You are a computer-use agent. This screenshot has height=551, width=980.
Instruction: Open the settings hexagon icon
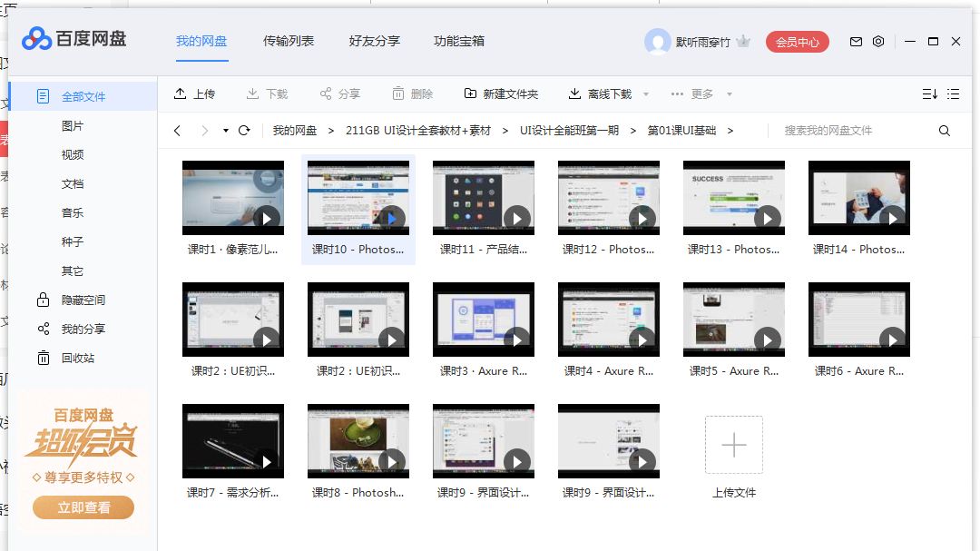pyautogui.click(x=878, y=41)
